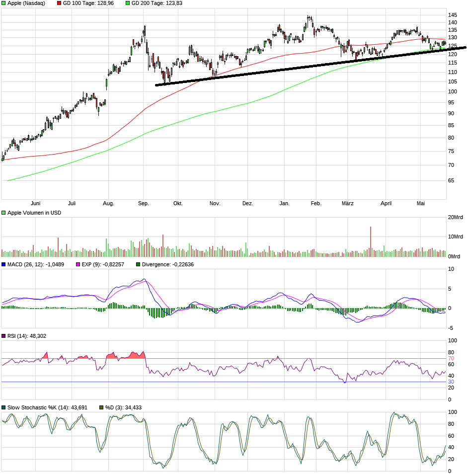
Task: Select the blue MACD legend icon
Action: point(3,265)
